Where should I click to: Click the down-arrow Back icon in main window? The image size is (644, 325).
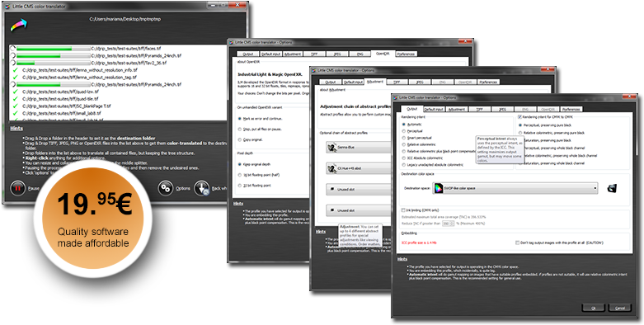click(202, 188)
